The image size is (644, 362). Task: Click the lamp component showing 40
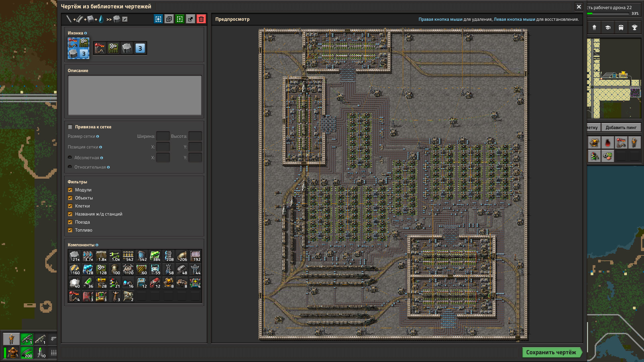(x=74, y=283)
